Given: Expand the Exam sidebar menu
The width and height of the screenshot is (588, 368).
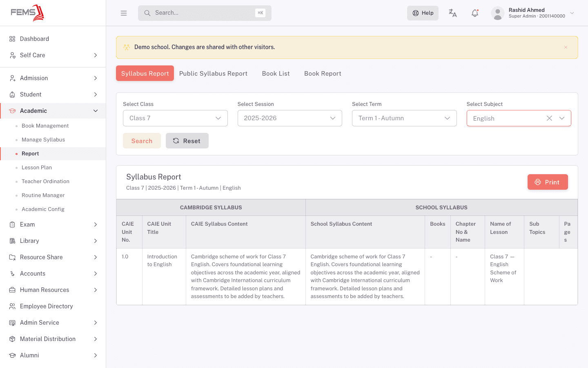Looking at the screenshot, I should coord(53,224).
